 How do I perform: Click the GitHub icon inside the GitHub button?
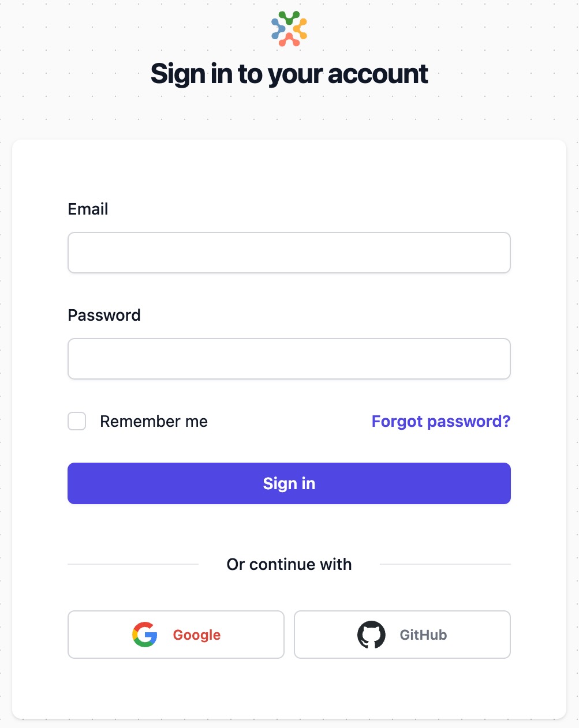pyautogui.click(x=371, y=635)
